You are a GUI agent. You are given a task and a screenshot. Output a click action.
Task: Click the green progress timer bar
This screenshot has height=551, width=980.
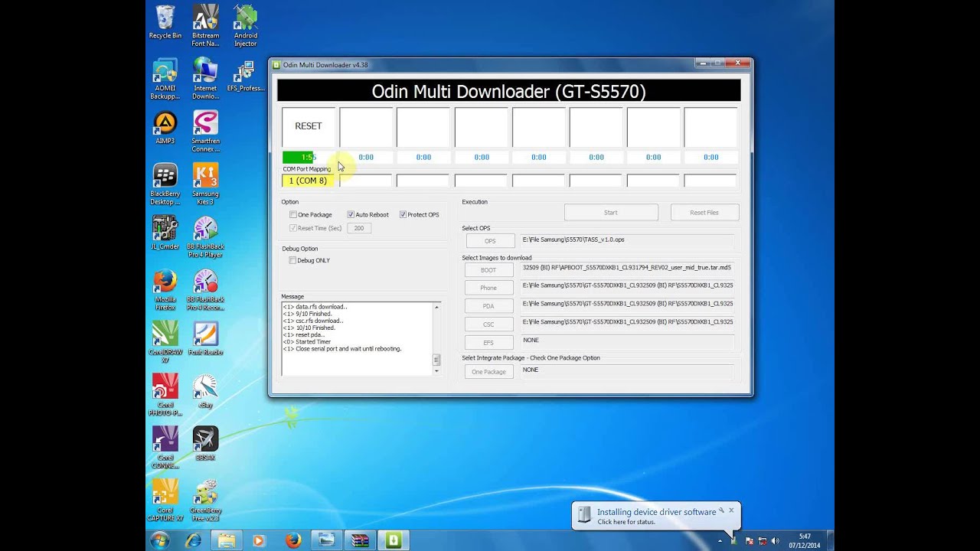click(309, 157)
